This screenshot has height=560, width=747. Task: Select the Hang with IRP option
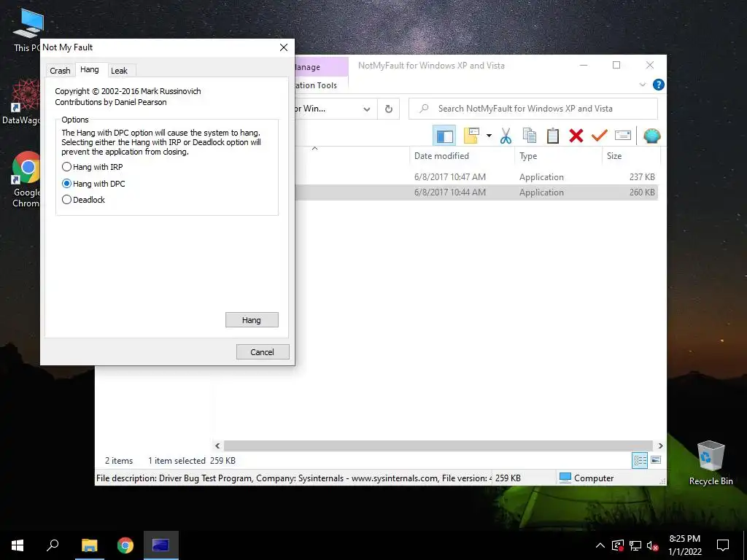(93, 167)
